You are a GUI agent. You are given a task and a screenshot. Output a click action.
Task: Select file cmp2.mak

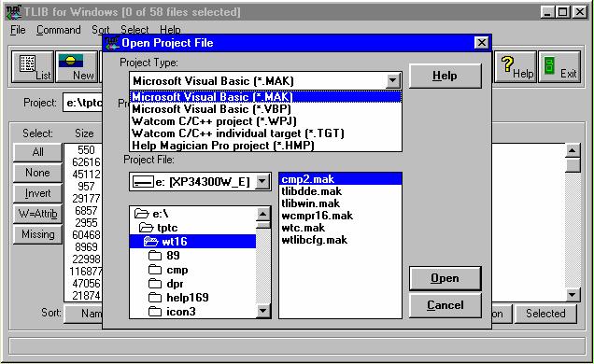click(340, 179)
